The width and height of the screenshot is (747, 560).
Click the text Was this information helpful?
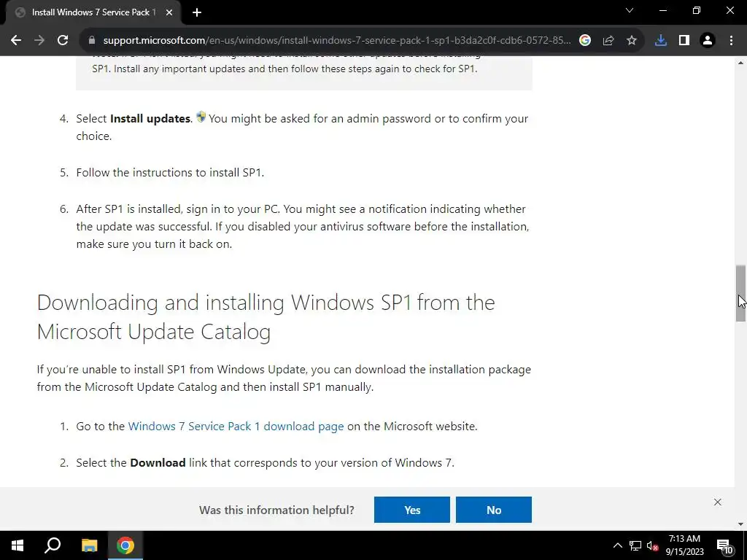276,510
